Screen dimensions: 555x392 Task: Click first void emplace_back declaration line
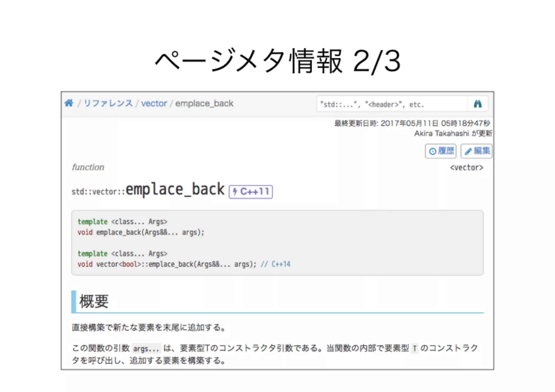141,232
